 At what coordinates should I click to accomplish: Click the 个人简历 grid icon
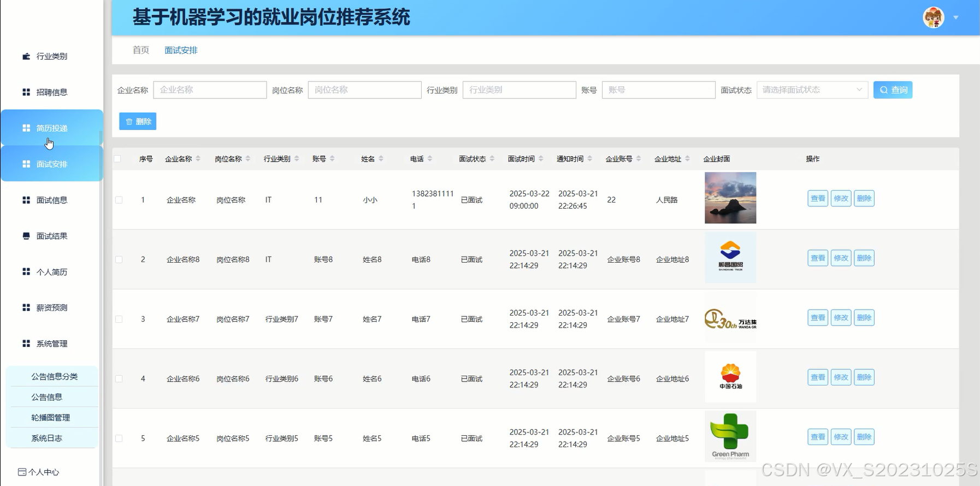point(26,272)
